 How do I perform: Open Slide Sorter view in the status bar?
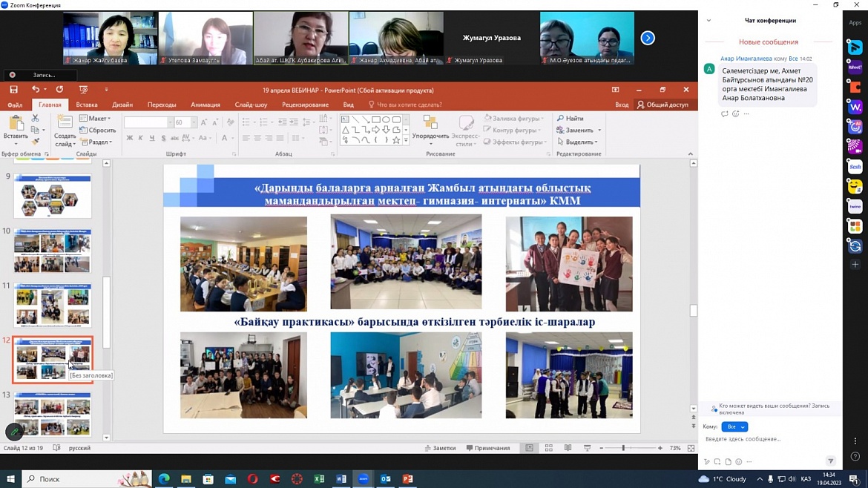tap(549, 448)
